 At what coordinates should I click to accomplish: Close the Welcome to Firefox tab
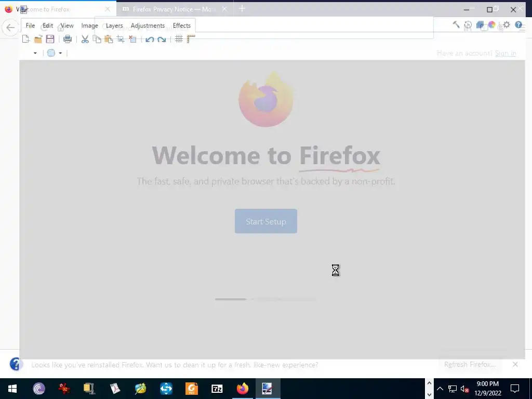click(x=108, y=9)
